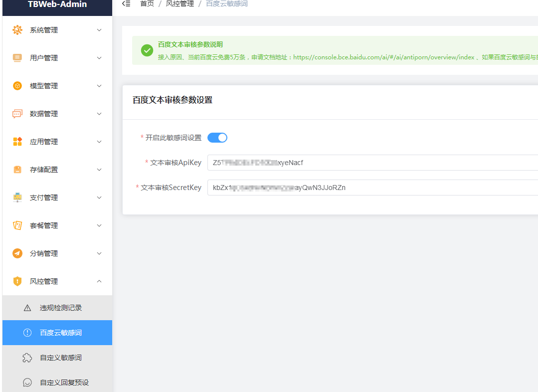Viewport: 538px width, 392px height.
Task: Click the exclamation circle icon beside 百度云敏感词
Action: (x=27, y=333)
